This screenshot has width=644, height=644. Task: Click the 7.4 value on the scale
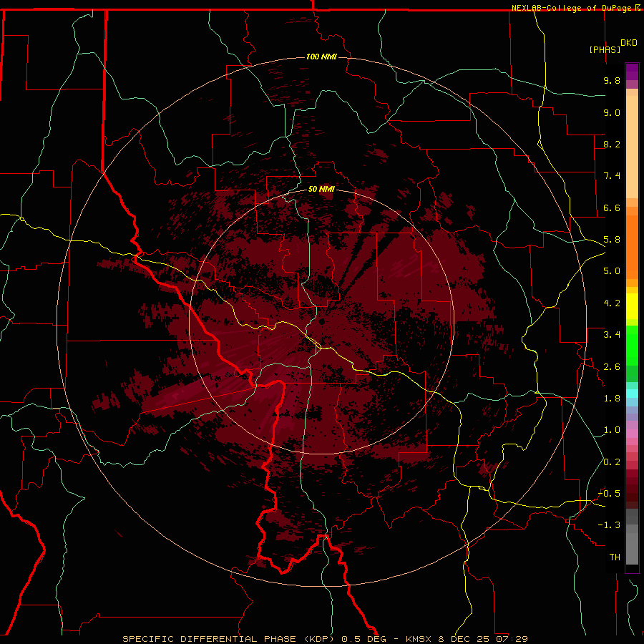coord(612,176)
